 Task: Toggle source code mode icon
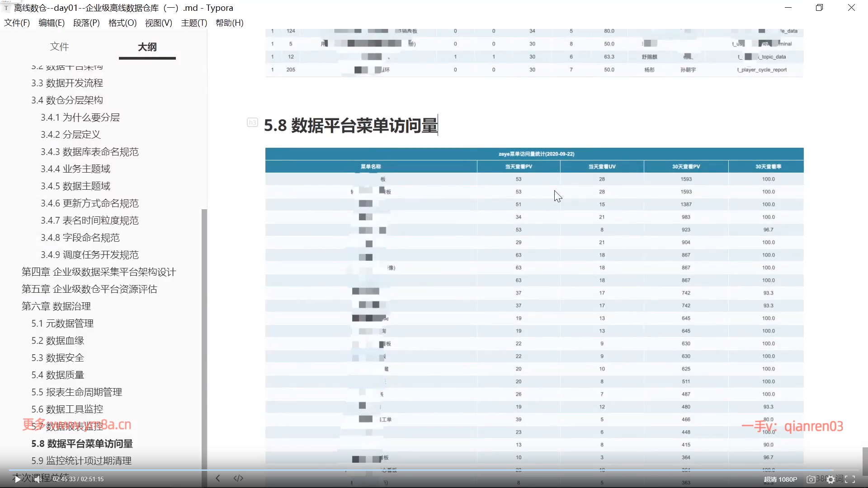tap(238, 478)
